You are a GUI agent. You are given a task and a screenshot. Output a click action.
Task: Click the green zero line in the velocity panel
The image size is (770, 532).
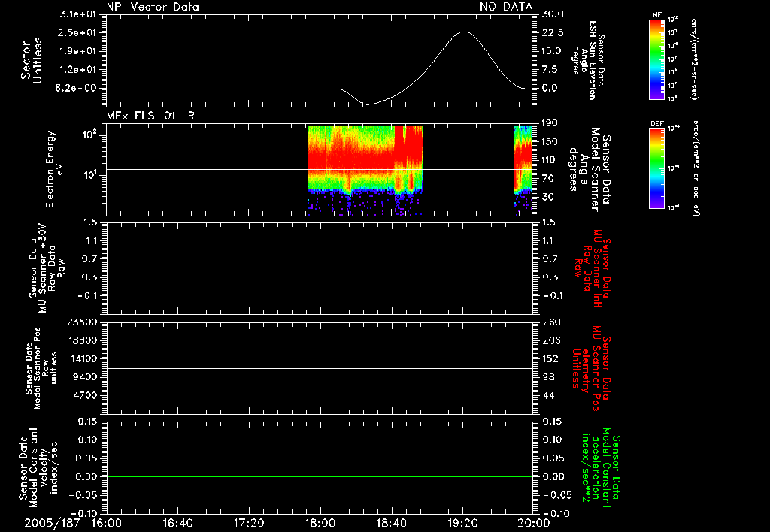point(320,476)
